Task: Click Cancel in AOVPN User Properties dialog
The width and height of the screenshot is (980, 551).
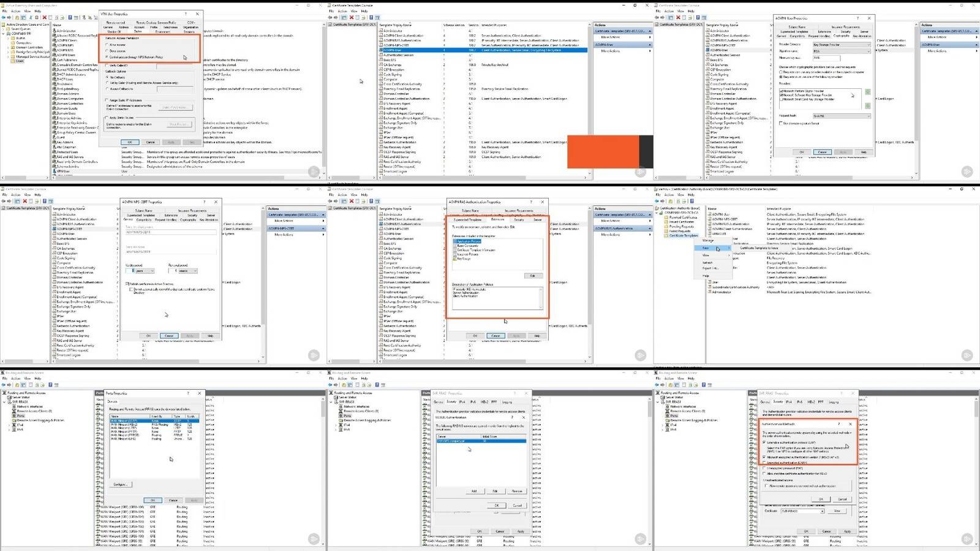Action: coord(823,152)
